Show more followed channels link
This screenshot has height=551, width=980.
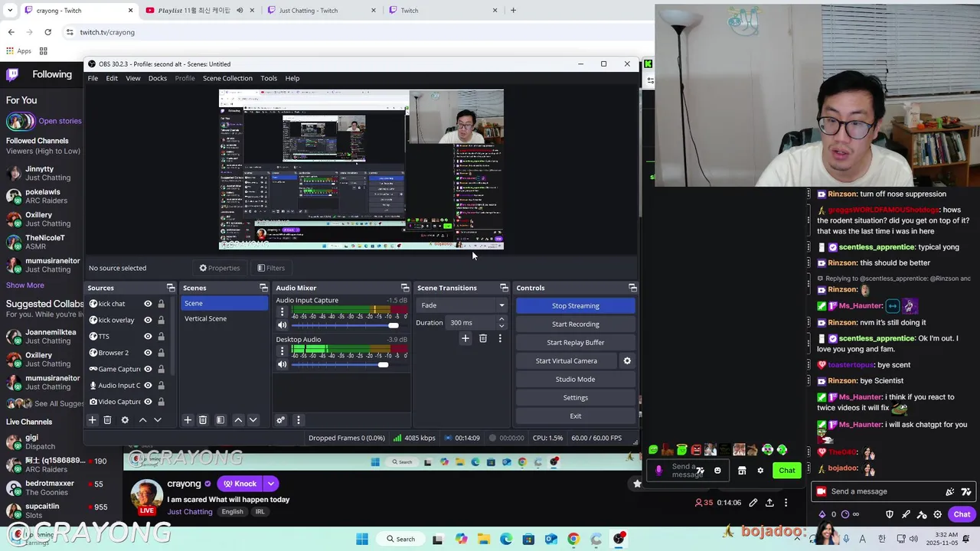pyautogui.click(x=25, y=285)
